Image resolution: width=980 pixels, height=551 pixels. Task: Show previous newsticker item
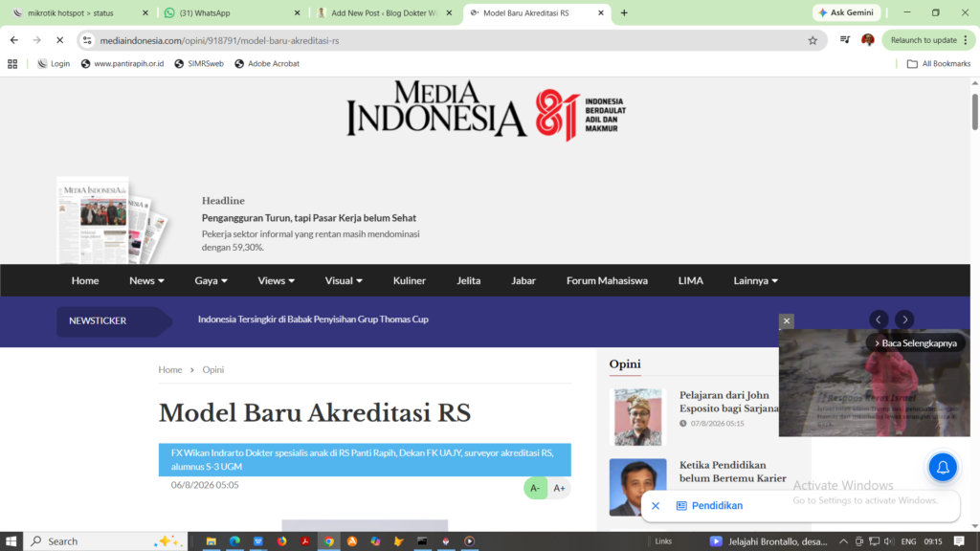click(x=879, y=320)
